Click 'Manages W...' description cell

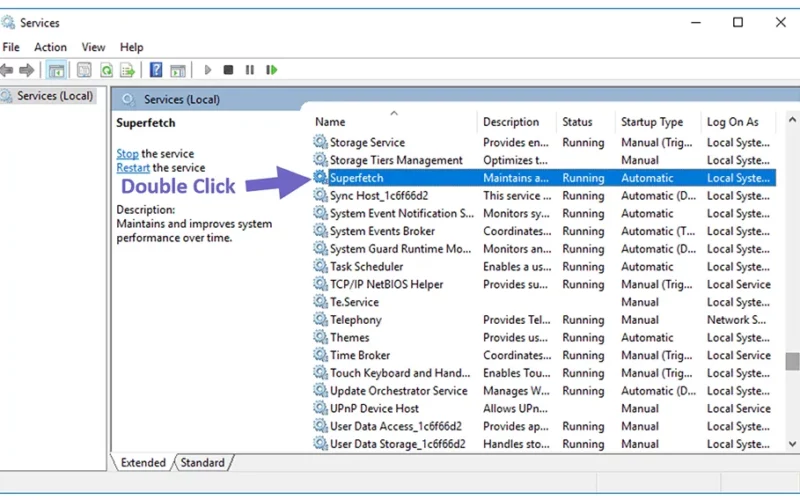(x=516, y=391)
